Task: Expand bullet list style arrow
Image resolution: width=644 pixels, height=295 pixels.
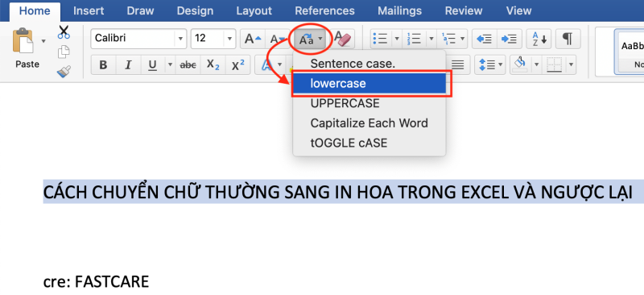Action: [397, 39]
